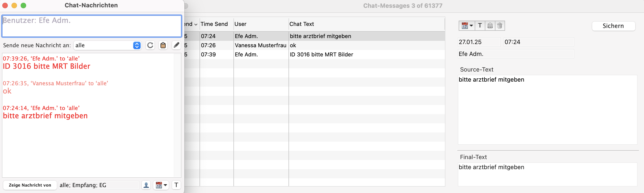Click the T icon in right detail toolbar
This screenshot has height=193, width=644.
tap(480, 26)
